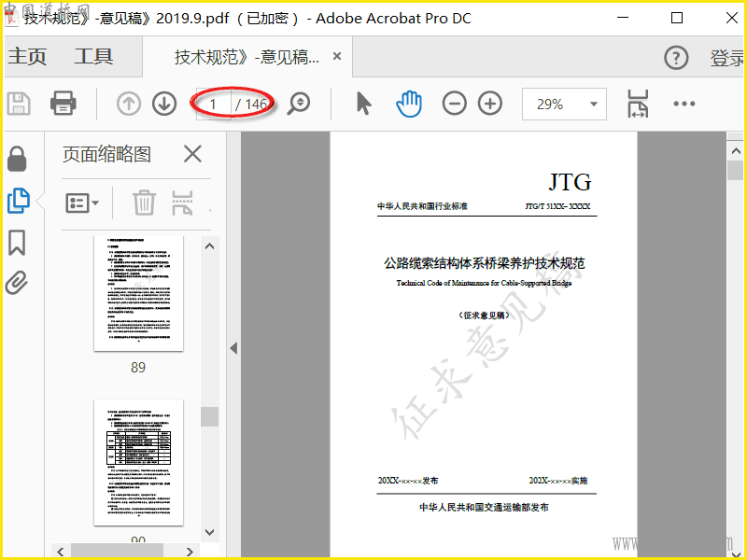747x560 pixels.
Task: Close the 技术规范》-意见稿 document tab
Action: tap(337, 56)
